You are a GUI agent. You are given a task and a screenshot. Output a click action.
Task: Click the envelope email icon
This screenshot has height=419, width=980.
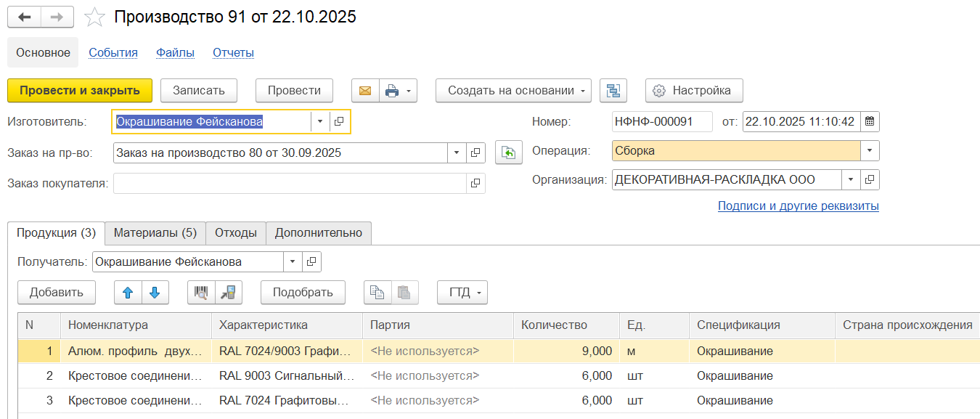click(x=365, y=91)
